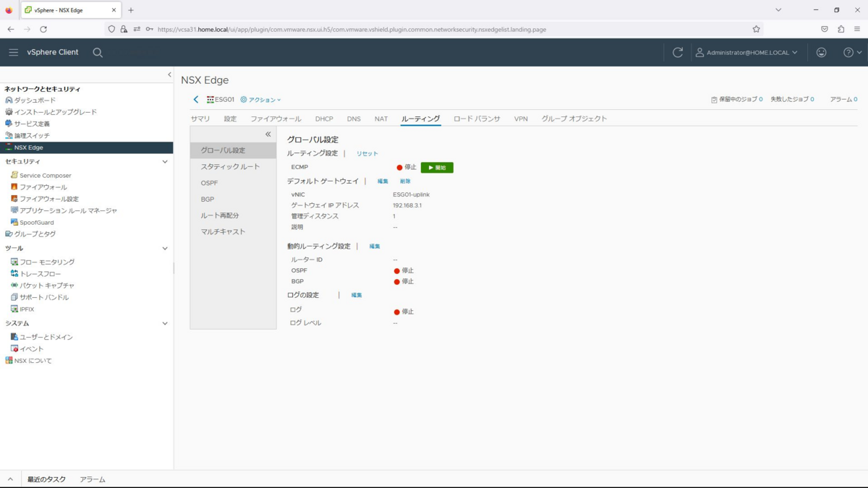Open NSX について in the sidebar
Image resolution: width=868 pixels, height=488 pixels.
[x=33, y=361]
